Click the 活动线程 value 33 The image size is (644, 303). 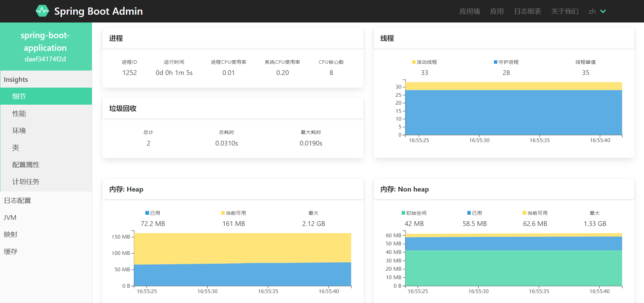(x=424, y=73)
